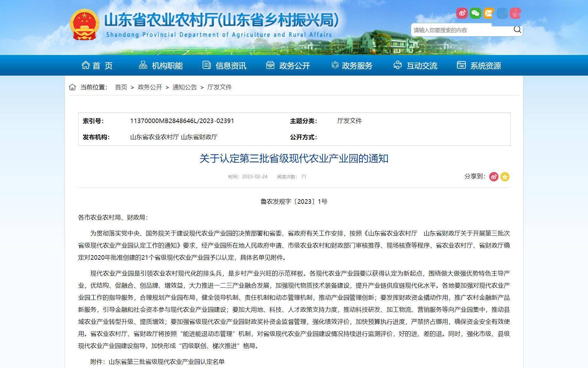Click the attachment line 附件：山东省第三批省级现代农业产业园认定名单
The width and height of the screenshot is (588, 368).
[157, 362]
